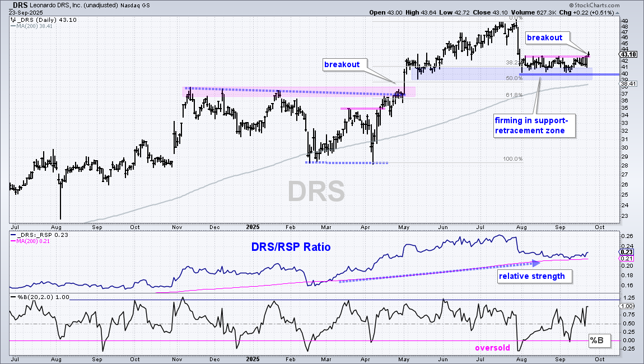Click the Low 42.72 value
Viewport: 644px width, 364px height.
[454, 12]
